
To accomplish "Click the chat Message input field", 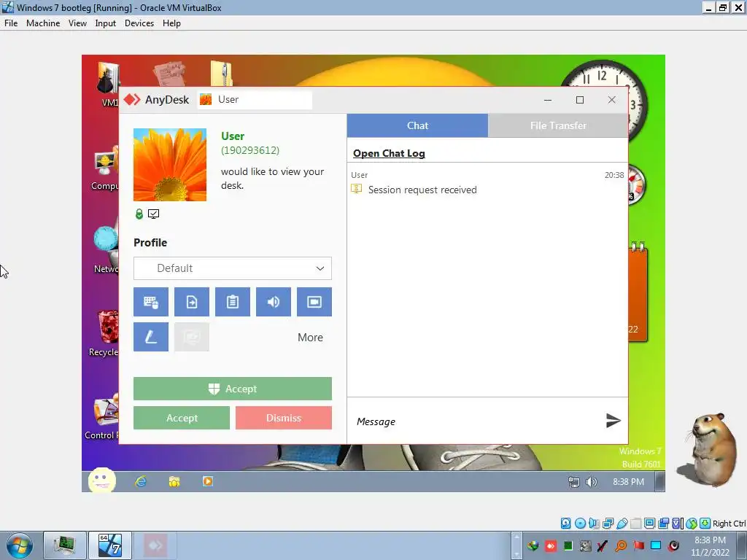I will pos(476,421).
